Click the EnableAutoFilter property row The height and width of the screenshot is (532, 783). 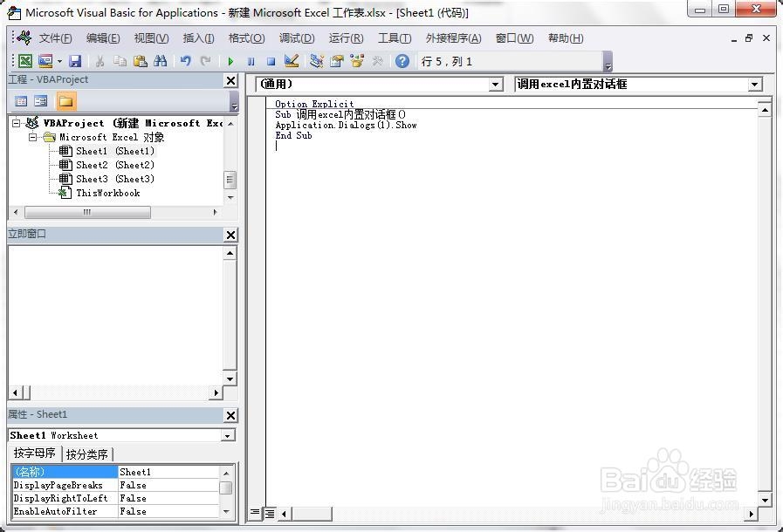point(115,511)
